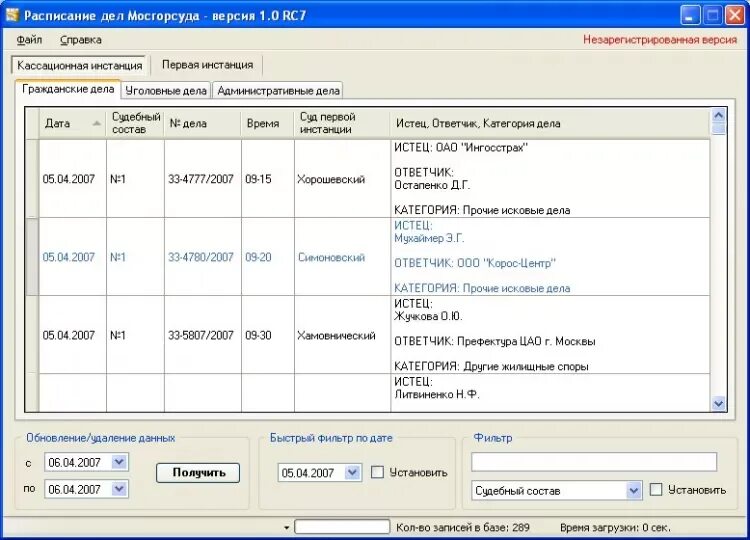The height and width of the screenshot is (540, 750).
Task: Minimize the Расписание дел Мосгорсуда window
Action: (689, 15)
